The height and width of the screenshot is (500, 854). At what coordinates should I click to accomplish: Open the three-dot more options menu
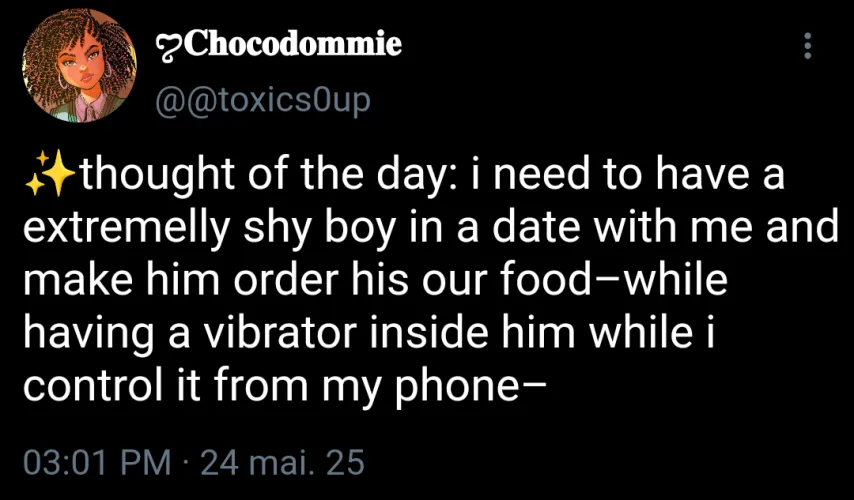click(808, 46)
